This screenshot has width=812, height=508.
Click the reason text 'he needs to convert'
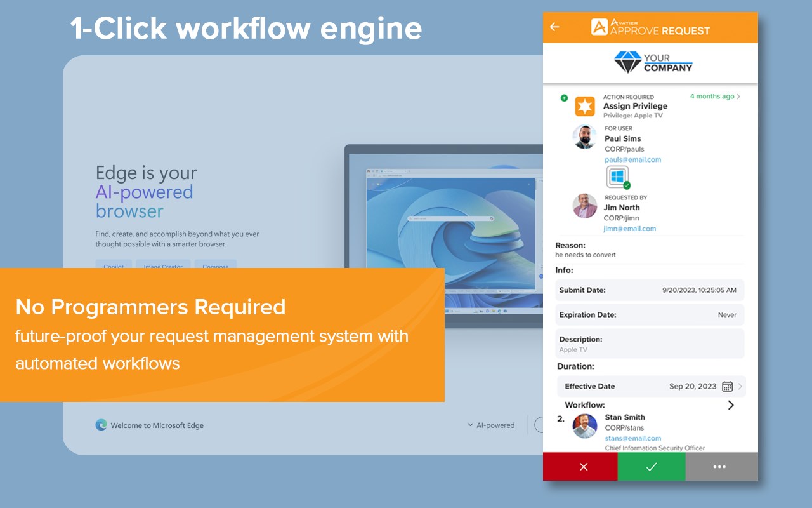tap(586, 255)
